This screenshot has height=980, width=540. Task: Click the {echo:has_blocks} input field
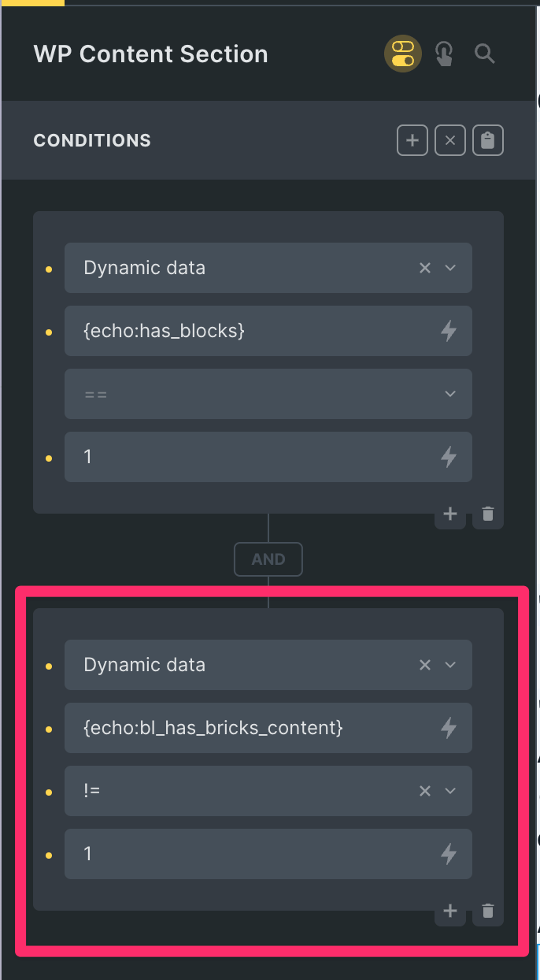pos(268,331)
